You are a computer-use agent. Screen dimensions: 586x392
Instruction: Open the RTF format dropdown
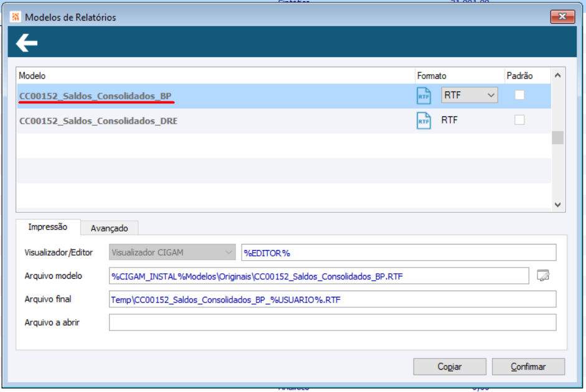coord(470,95)
